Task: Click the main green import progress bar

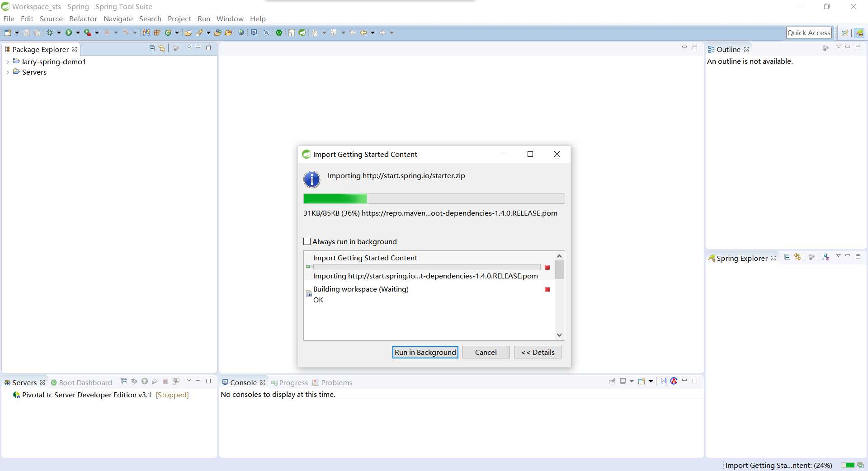Action: 434,198
